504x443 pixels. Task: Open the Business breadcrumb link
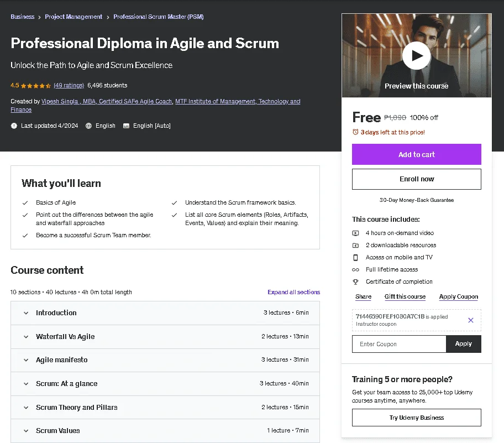pyautogui.click(x=23, y=17)
